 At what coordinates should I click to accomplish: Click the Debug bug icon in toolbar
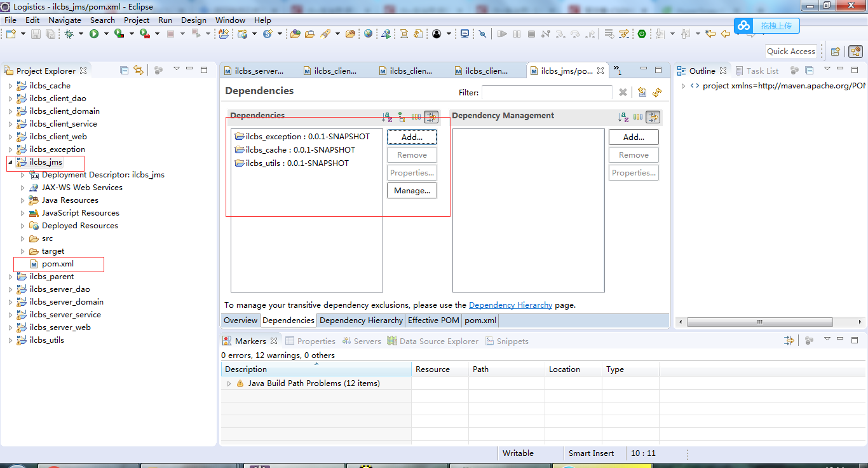click(x=69, y=34)
